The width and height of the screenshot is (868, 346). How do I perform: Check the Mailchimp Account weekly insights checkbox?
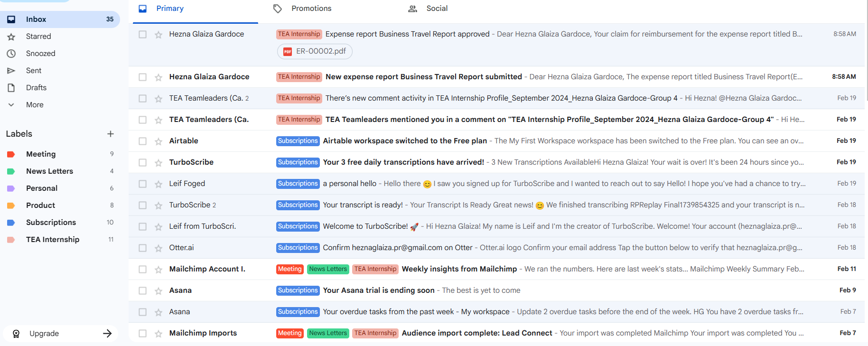(x=142, y=269)
